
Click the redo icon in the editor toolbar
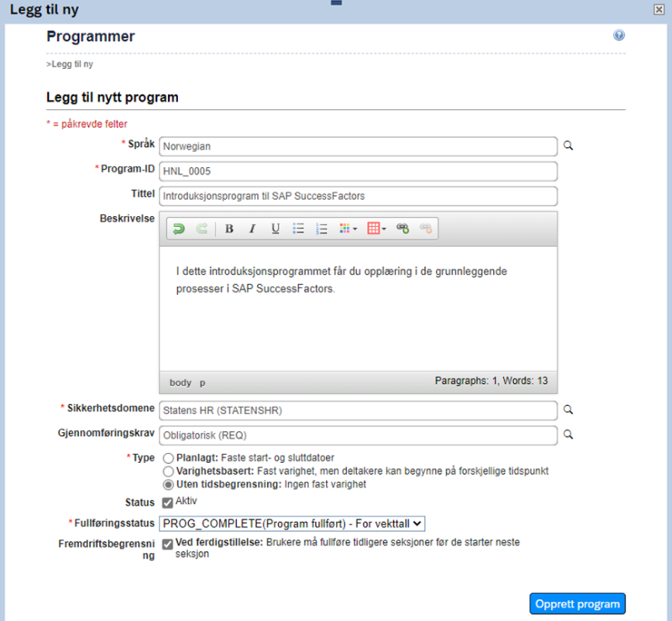(202, 229)
